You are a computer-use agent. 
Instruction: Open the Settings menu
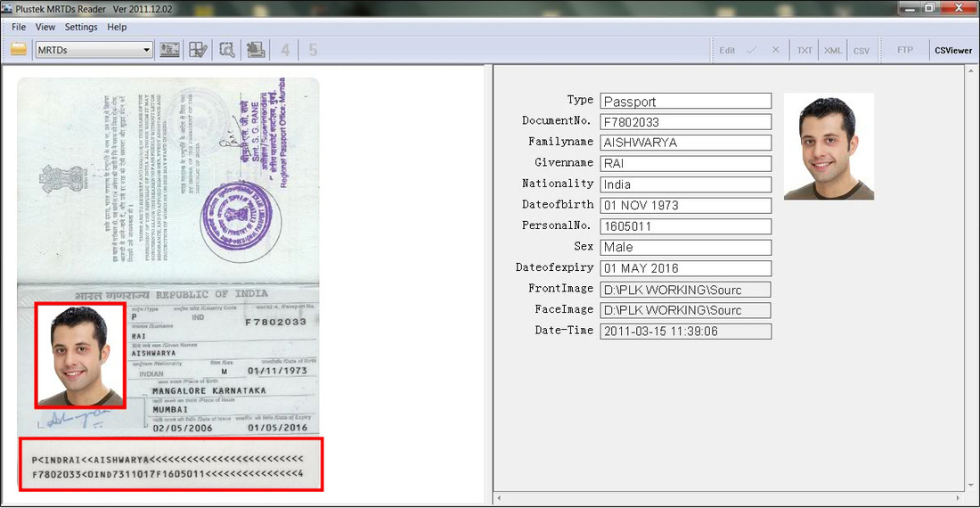coord(81,27)
